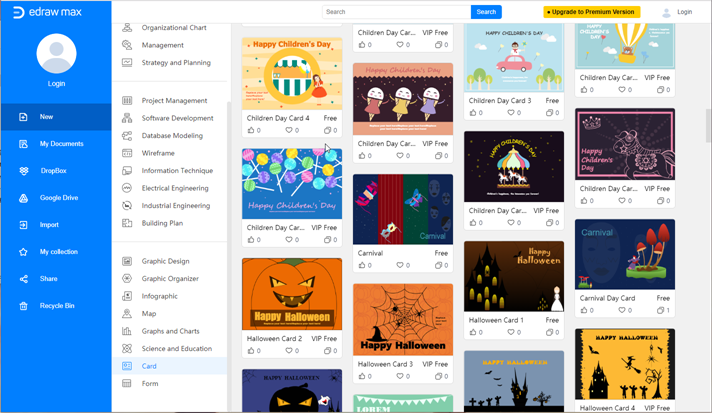Like the Children Day Card 4 thumbs-up icon

tap(251, 130)
